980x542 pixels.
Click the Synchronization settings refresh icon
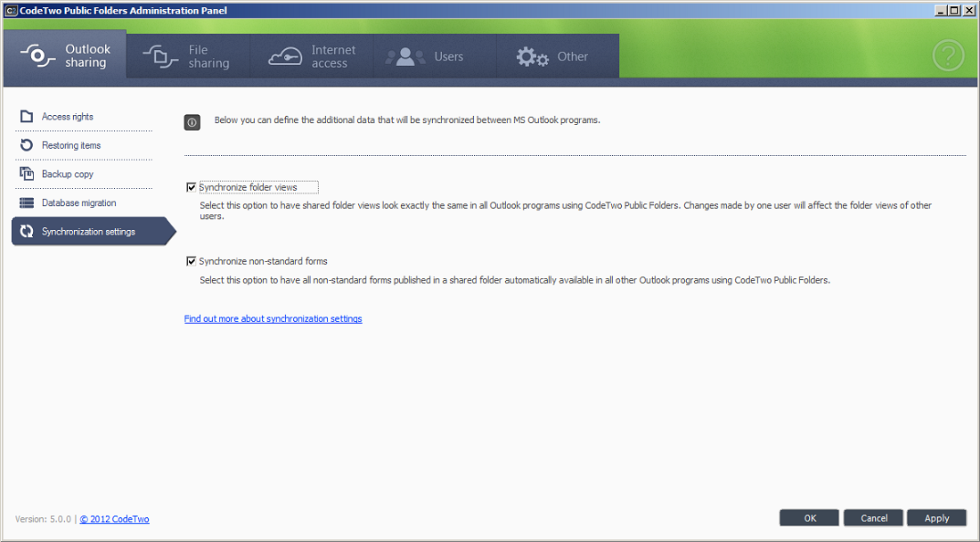click(x=26, y=231)
